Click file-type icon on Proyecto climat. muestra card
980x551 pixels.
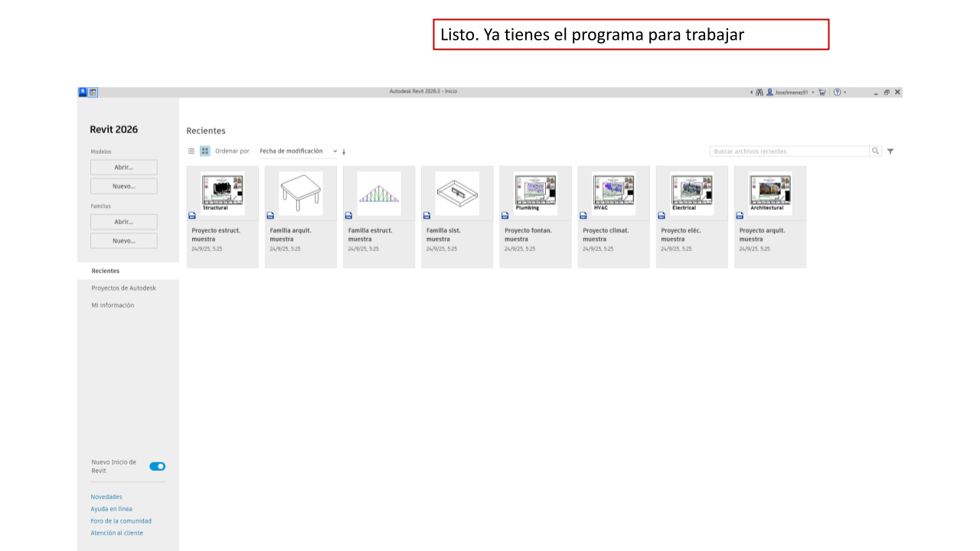(x=583, y=216)
